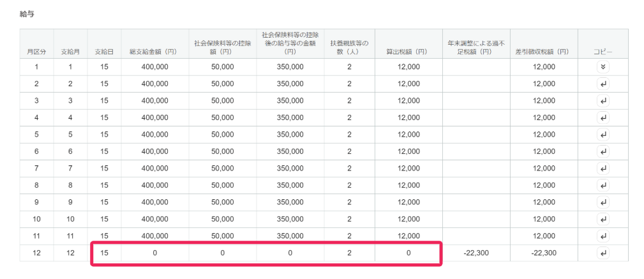Click the copy icon in month 5 row
This screenshot has height=279, width=644.
(603, 135)
